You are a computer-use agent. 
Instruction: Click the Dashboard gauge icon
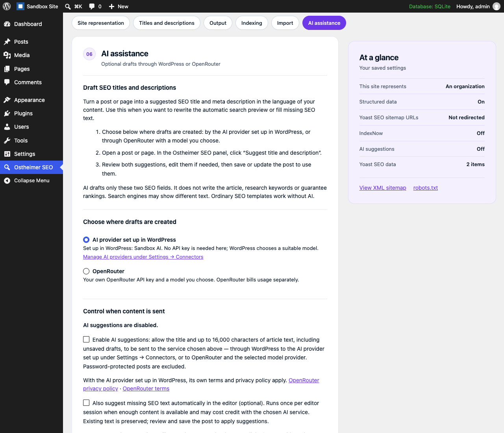point(7,24)
